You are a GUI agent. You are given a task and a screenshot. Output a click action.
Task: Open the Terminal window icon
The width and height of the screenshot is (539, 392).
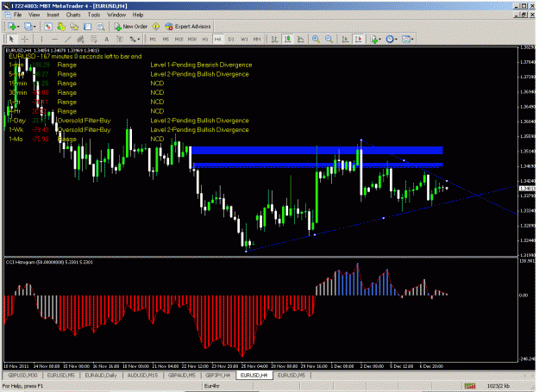87,27
